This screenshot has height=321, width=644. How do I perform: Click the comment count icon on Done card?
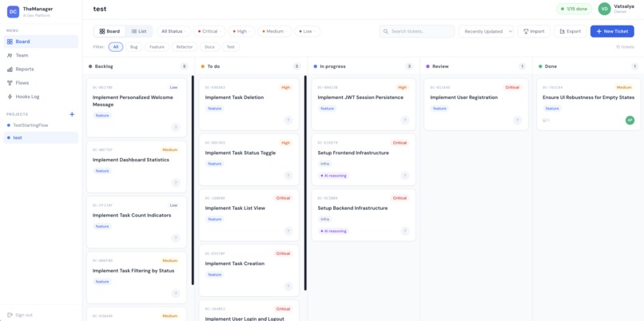[x=546, y=121]
